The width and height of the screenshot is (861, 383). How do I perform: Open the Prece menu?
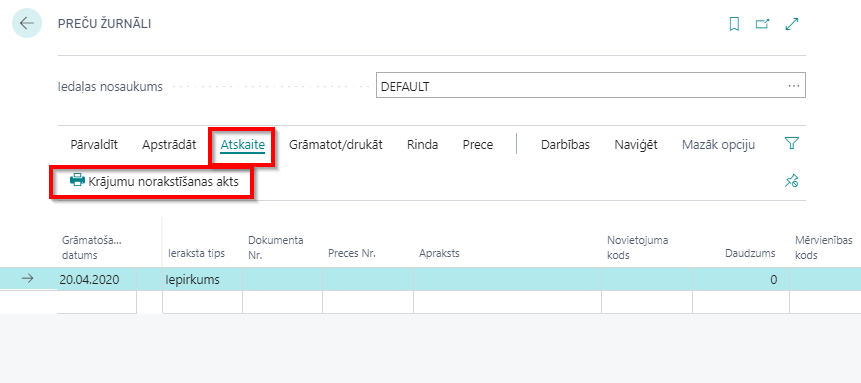pos(478,145)
